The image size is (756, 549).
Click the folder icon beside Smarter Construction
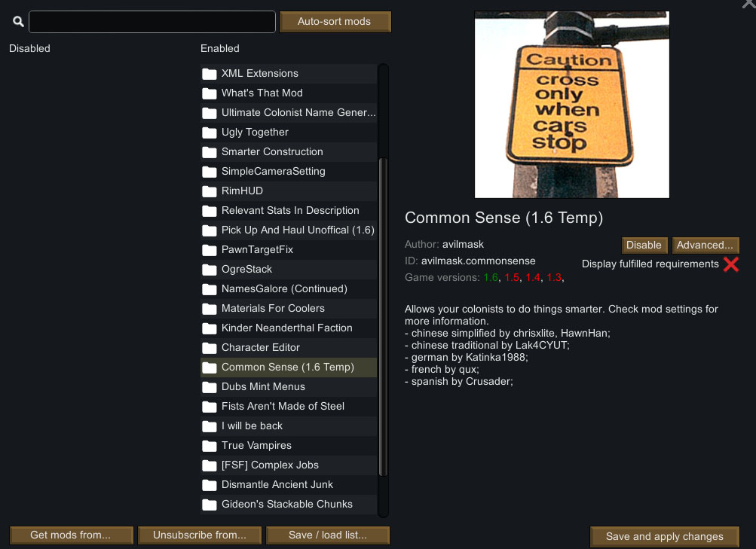coord(210,152)
